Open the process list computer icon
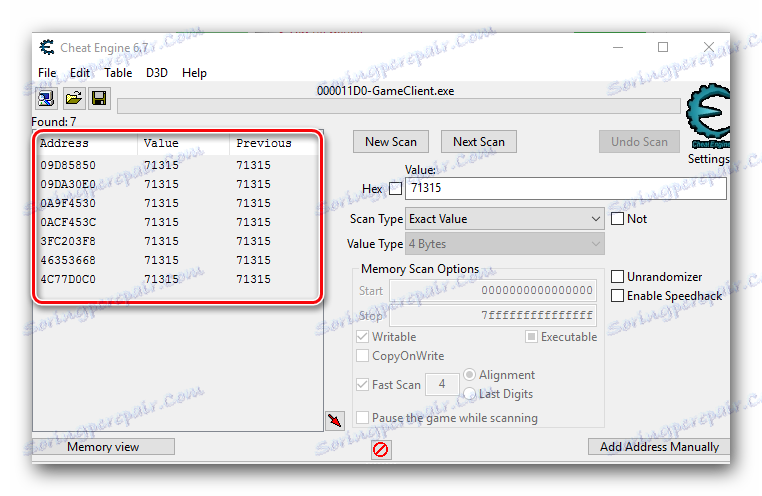This screenshot has width=762, height=496. coord(47,99)
